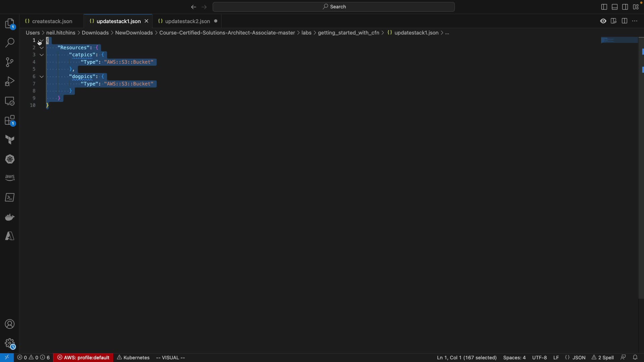
Task: Toggle the secondary side bar layout button
Action: pos(626,7)
